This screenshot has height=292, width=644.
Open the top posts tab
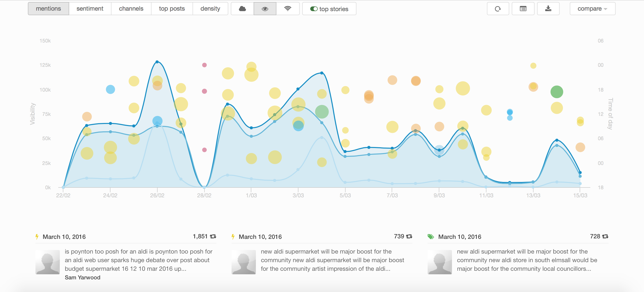pos(172,9)
